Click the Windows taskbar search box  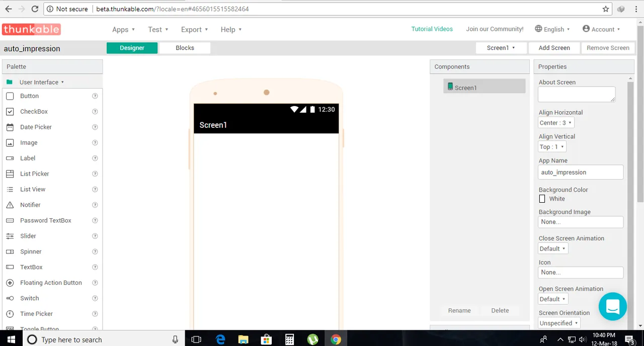pos(104,339)
